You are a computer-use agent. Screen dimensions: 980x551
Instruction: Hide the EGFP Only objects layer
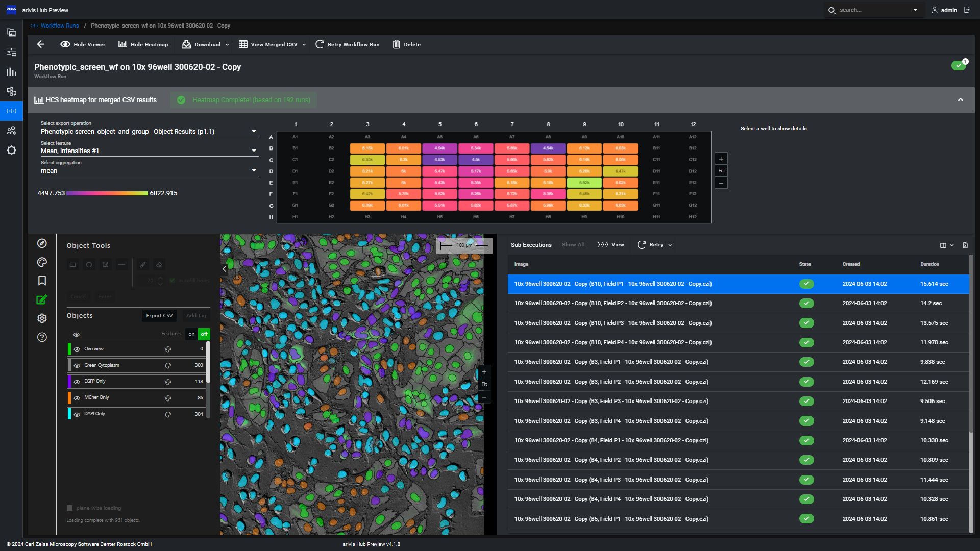pos(77,381)
